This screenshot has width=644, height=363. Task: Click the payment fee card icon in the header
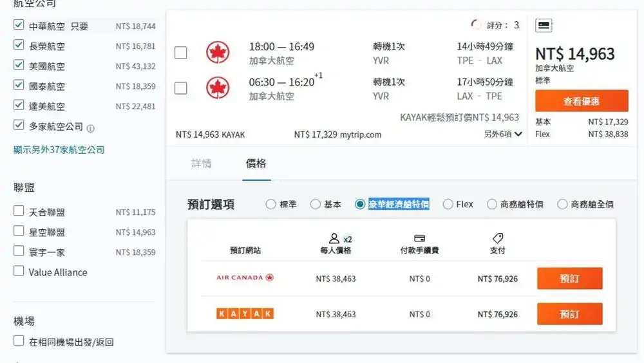pos(419,238)
